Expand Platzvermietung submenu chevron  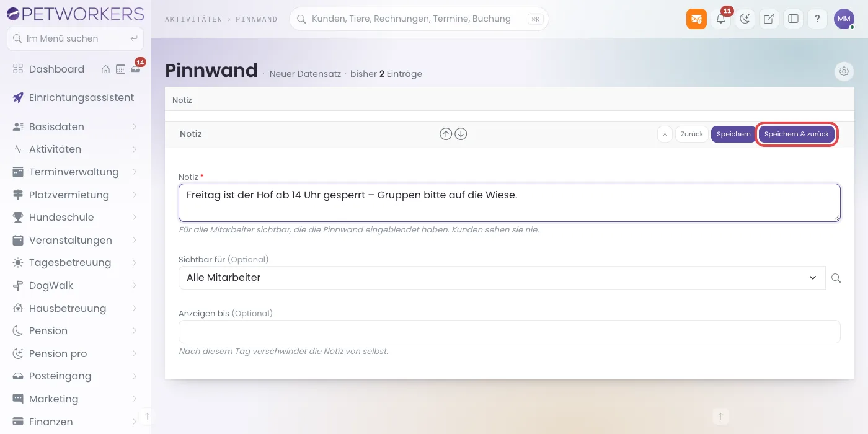135,195
